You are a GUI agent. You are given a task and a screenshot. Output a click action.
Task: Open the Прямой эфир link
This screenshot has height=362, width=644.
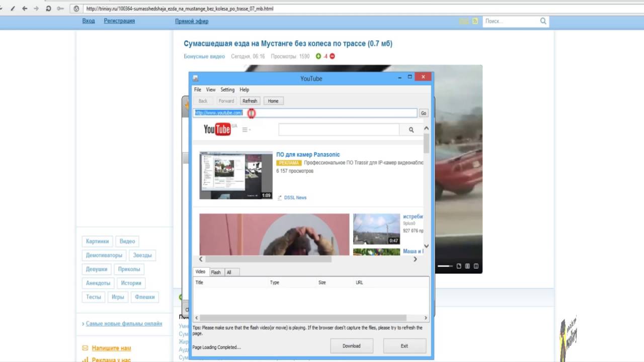pyautogui.click(x=192, y=21)
